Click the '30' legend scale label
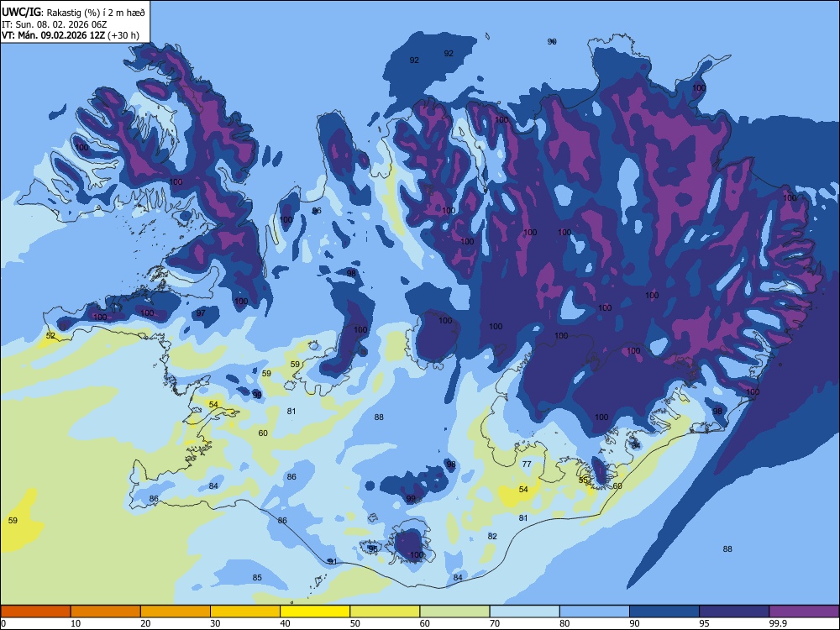 point(215,623)
